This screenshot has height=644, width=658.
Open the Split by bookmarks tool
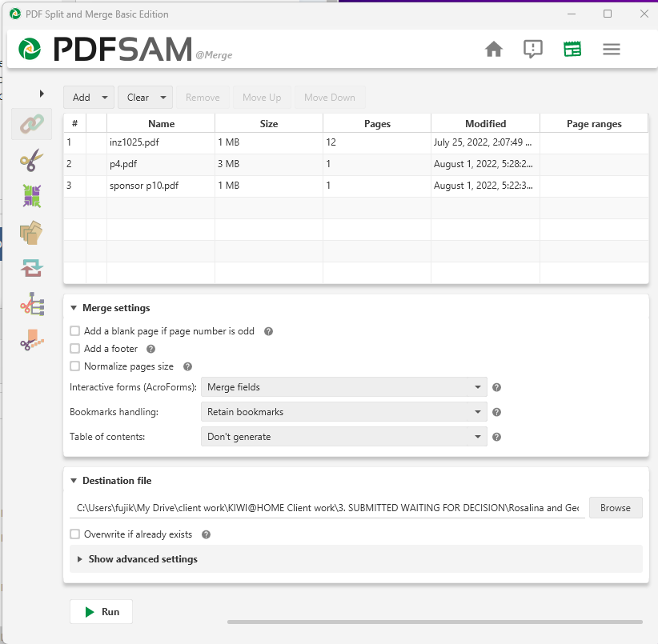coord(31,304)
